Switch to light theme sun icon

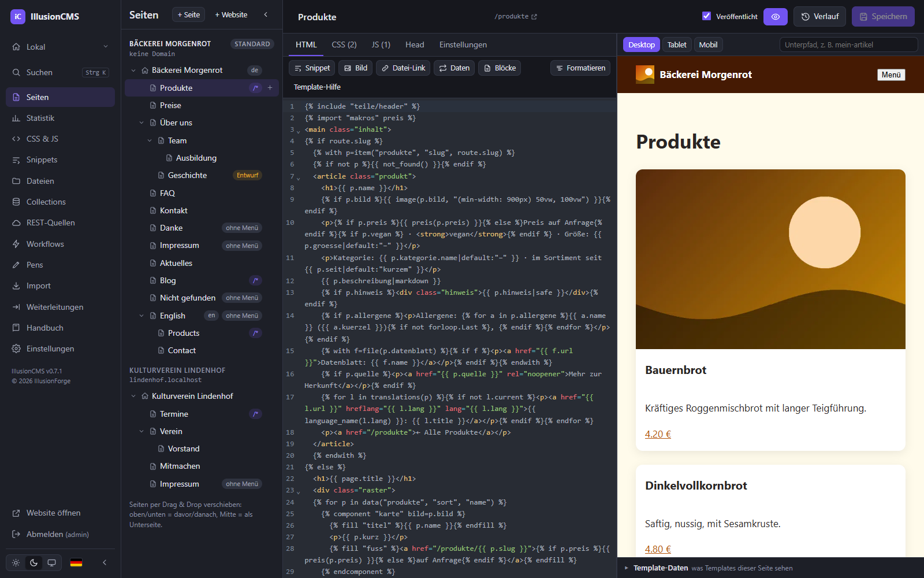pyautogui.click(x=16, y=562)
